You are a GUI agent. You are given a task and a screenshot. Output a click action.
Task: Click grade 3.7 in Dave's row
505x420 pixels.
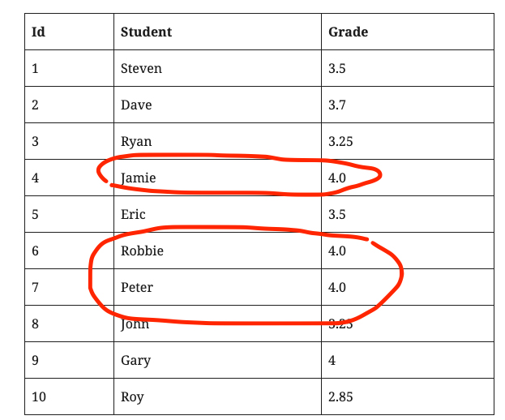click(408, 105)
